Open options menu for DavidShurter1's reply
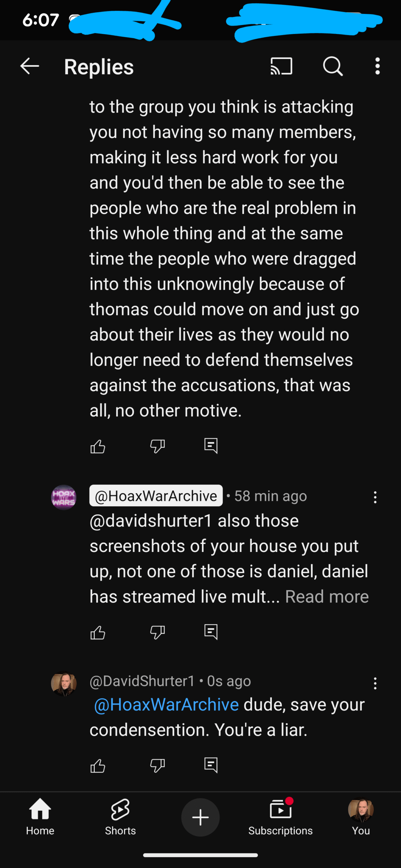Image resolution: width=401 pixels, height=868 pixels. pyautogui.click(x=375, y=683)
